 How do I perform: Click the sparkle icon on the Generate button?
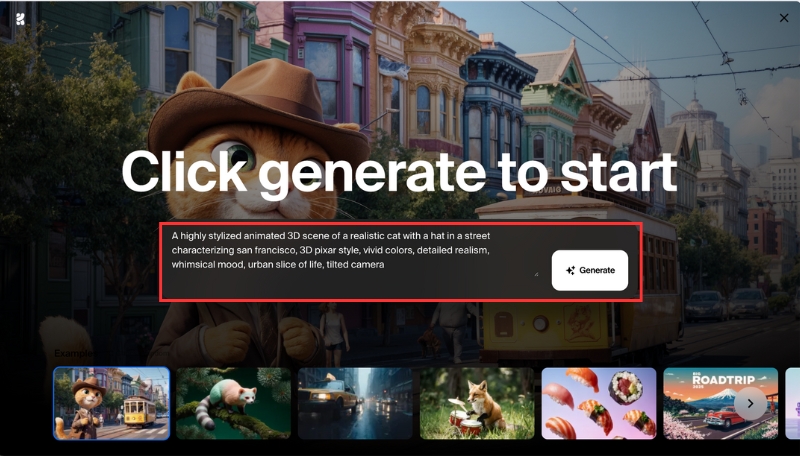click(x=570, y=270)
